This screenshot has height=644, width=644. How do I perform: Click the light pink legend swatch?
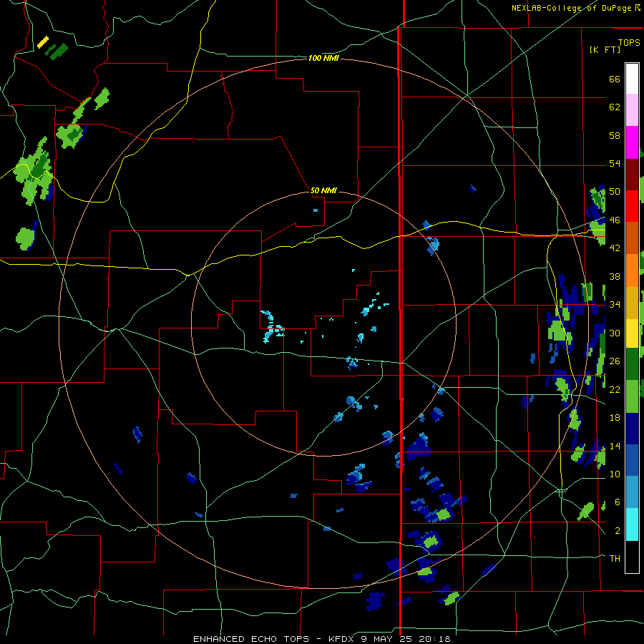(x=632, y=109)
